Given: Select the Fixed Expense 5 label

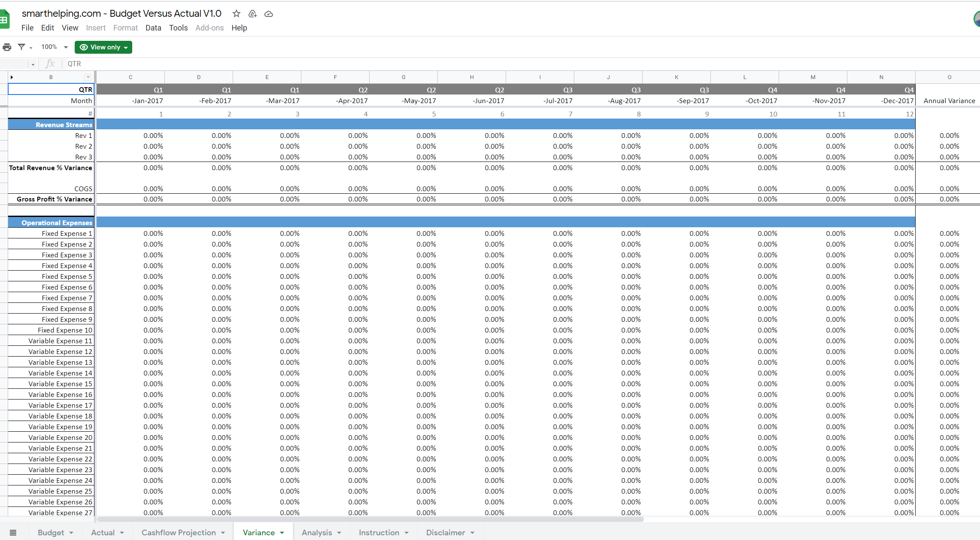Looking at the screenshot, I should (51, 276).
